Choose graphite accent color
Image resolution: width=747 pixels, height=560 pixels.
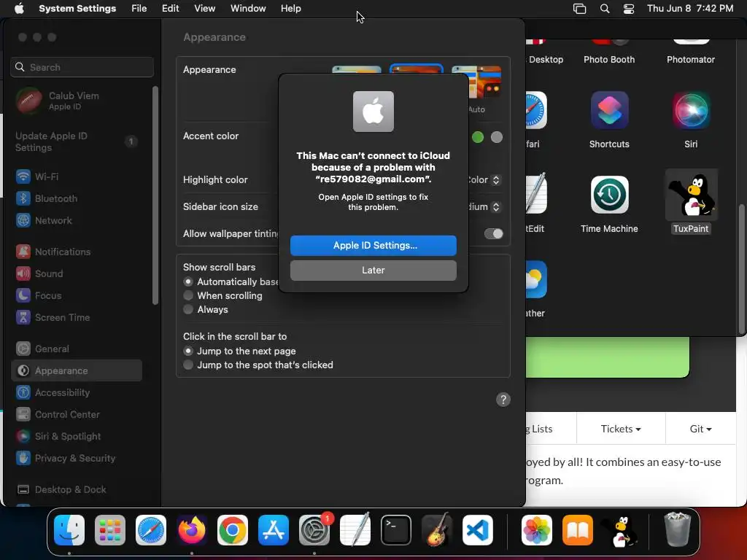tap(496, 137)
